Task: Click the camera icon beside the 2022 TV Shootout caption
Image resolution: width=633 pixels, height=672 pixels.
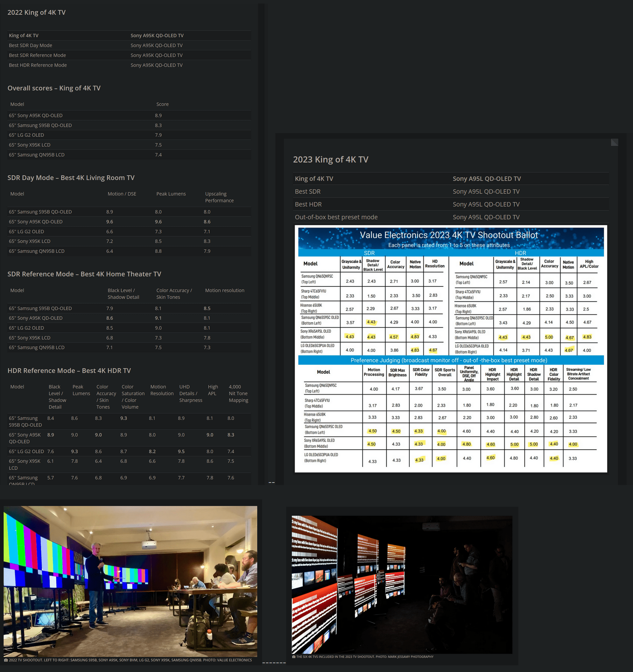Action: [6, 660]
